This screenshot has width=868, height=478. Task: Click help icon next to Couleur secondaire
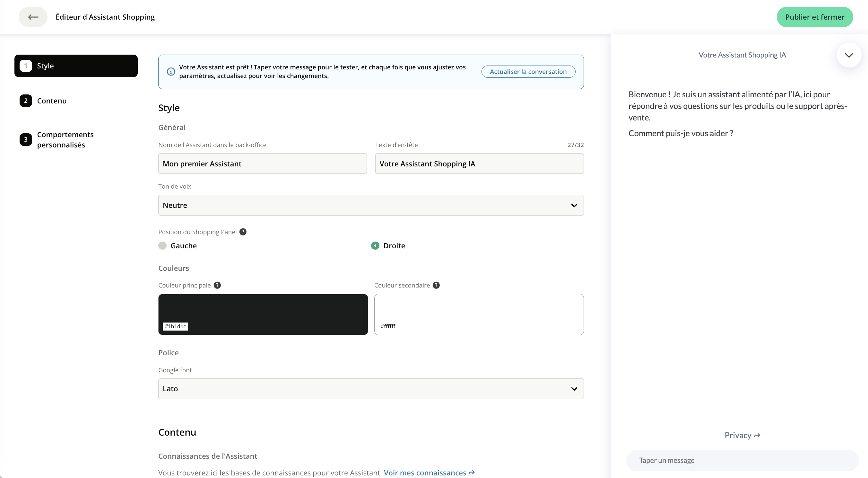(x=436, y=285)
